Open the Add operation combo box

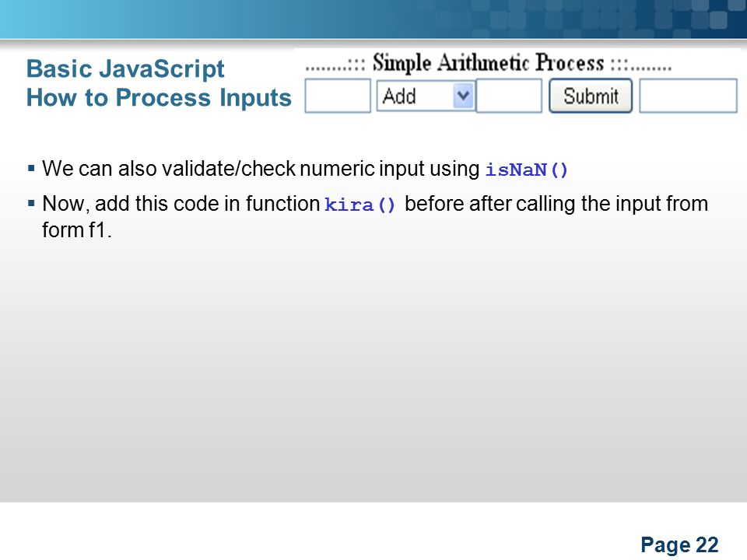tap(426, 96)
